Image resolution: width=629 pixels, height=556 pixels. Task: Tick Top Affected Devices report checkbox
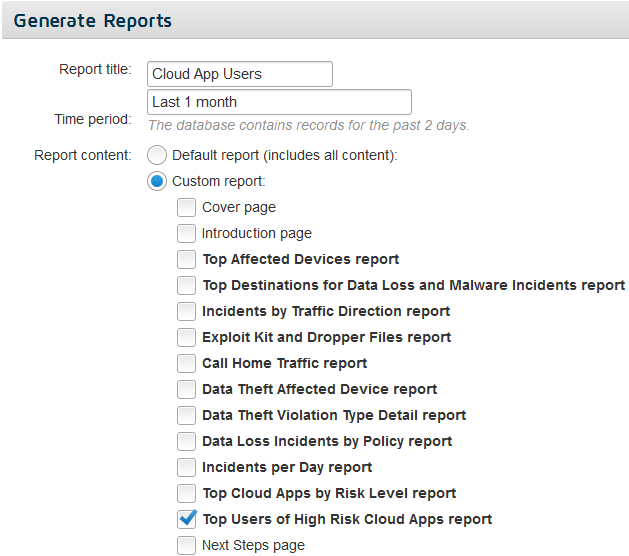pos(187,260)
